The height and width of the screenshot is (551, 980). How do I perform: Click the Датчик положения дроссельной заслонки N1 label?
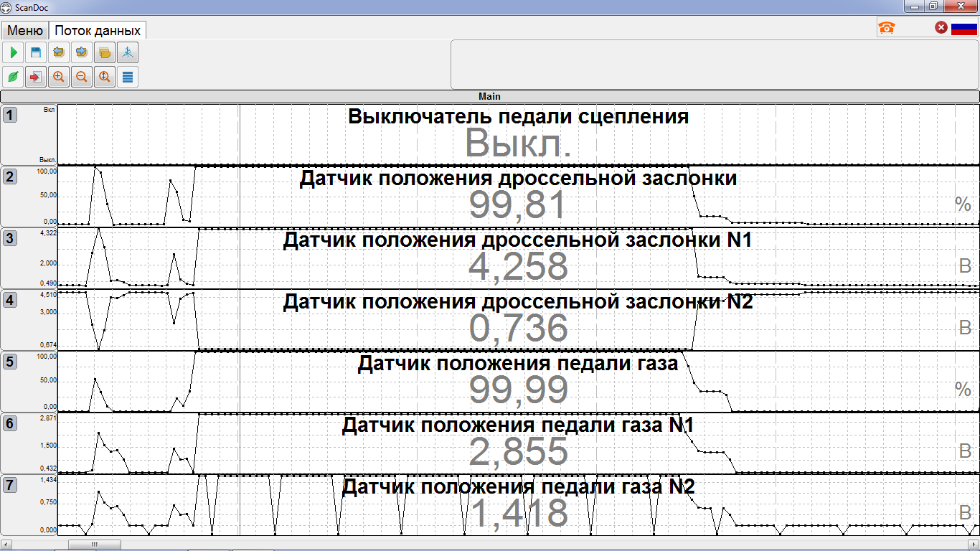pos(517,240)
